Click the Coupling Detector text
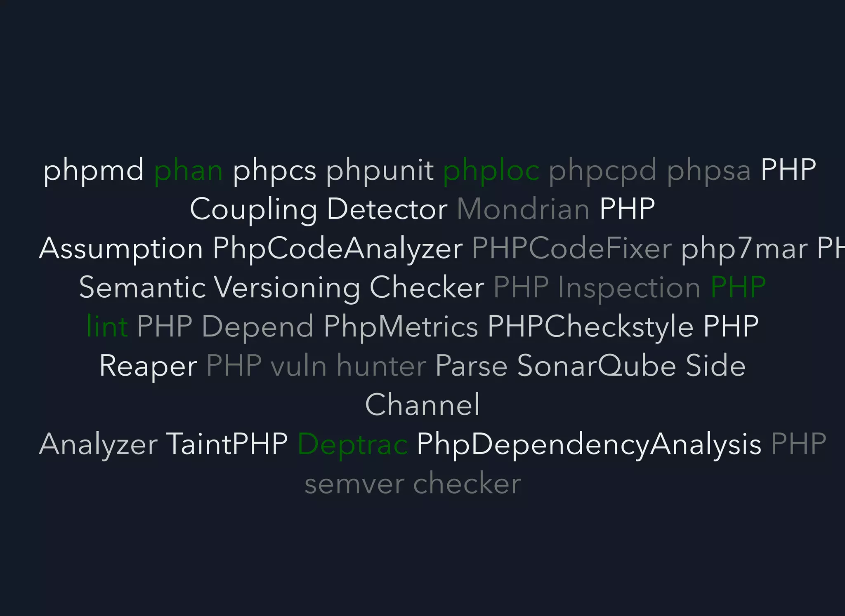The width and height of the screenshot is (845, 616). pyautogui.click(x=319, y=209)
